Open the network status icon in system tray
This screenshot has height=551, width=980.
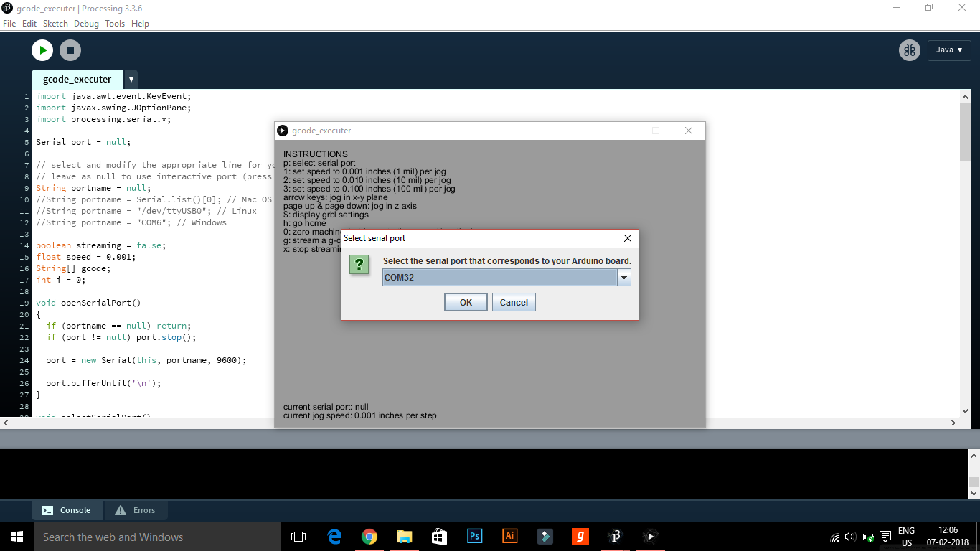click(834, 536)
